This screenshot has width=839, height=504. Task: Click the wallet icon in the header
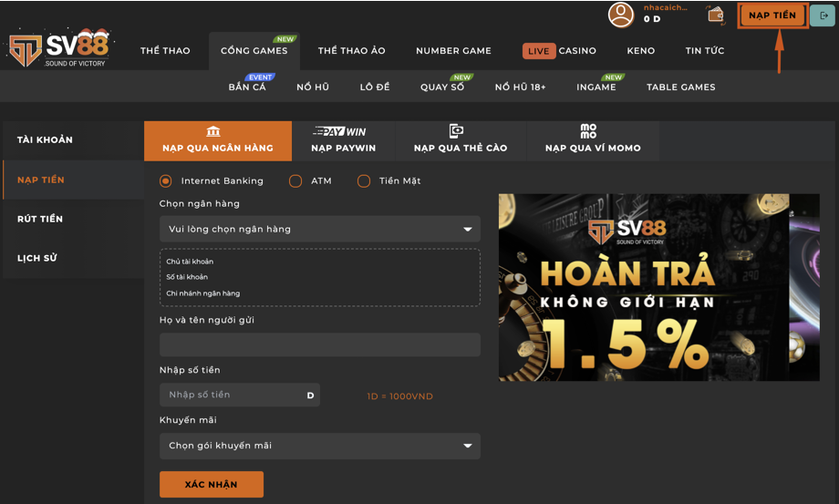click(716, 15)
